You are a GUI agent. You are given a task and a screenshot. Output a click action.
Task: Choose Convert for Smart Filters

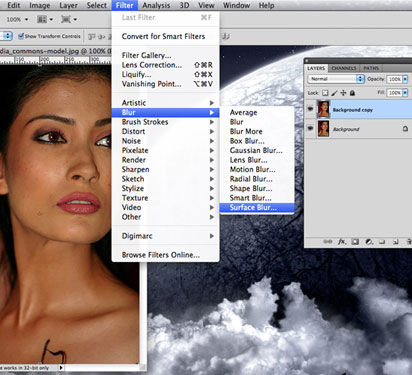tap(165, 36)
